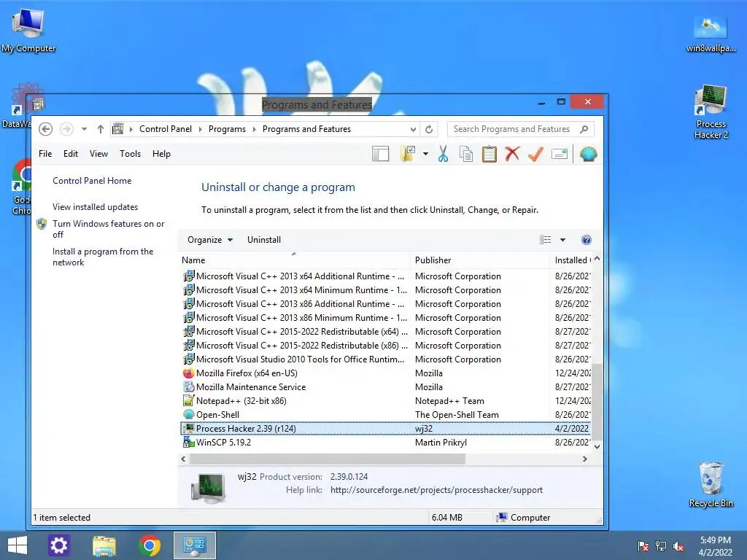Expand the arrow after Programs breadcrumb

coord(254,129)
